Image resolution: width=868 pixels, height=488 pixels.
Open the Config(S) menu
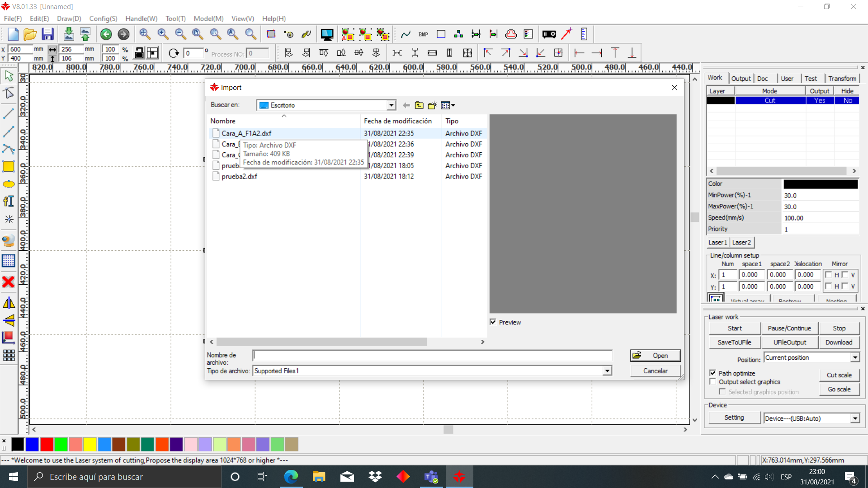click(x=103, y=19)
